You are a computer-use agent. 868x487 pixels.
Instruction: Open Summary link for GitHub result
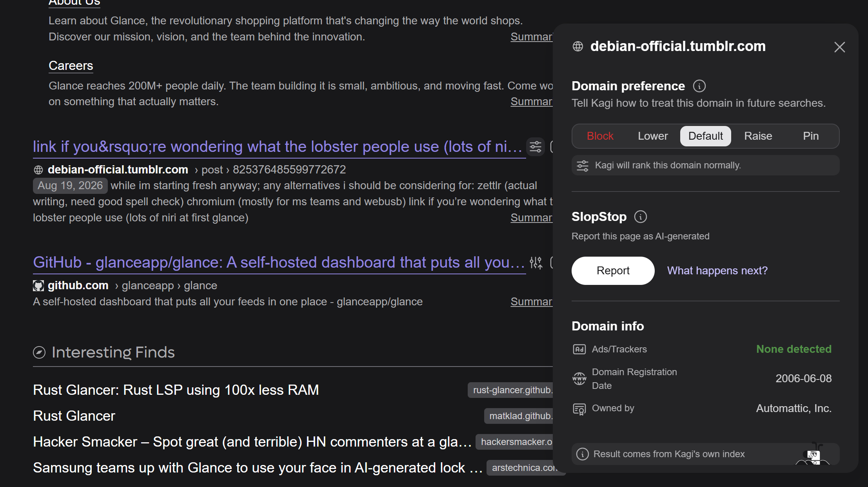(532, 302)
